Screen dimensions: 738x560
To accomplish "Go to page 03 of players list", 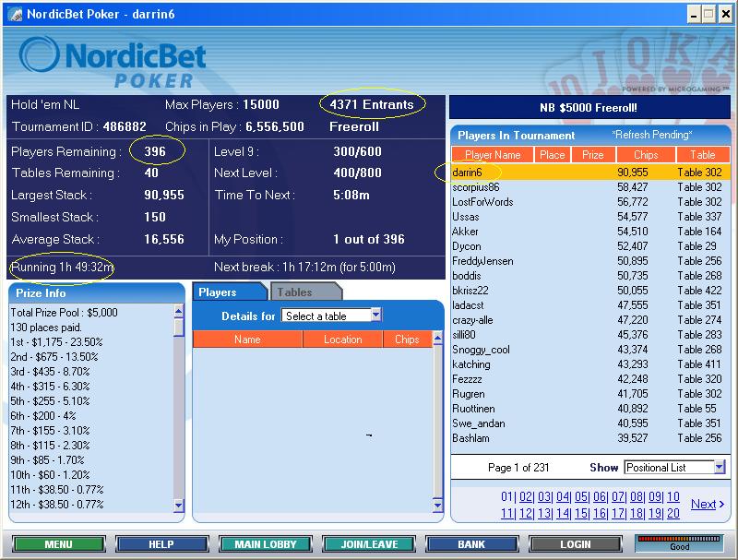I will tap(544, 496).
